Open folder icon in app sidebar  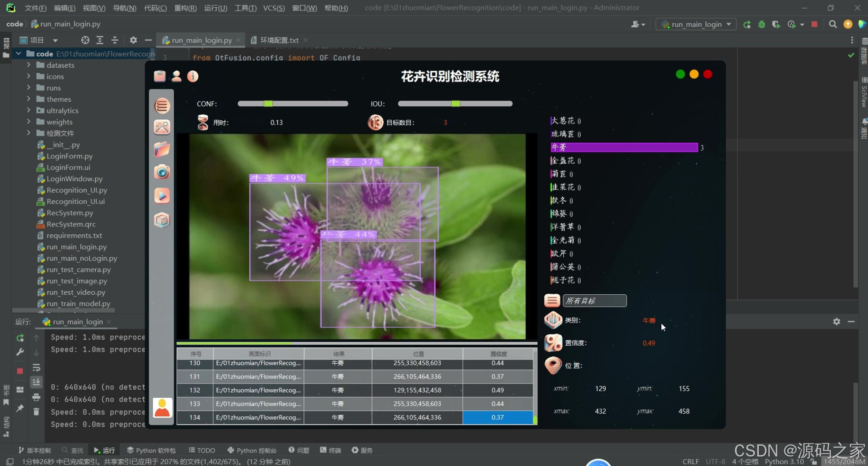[162, 150]
